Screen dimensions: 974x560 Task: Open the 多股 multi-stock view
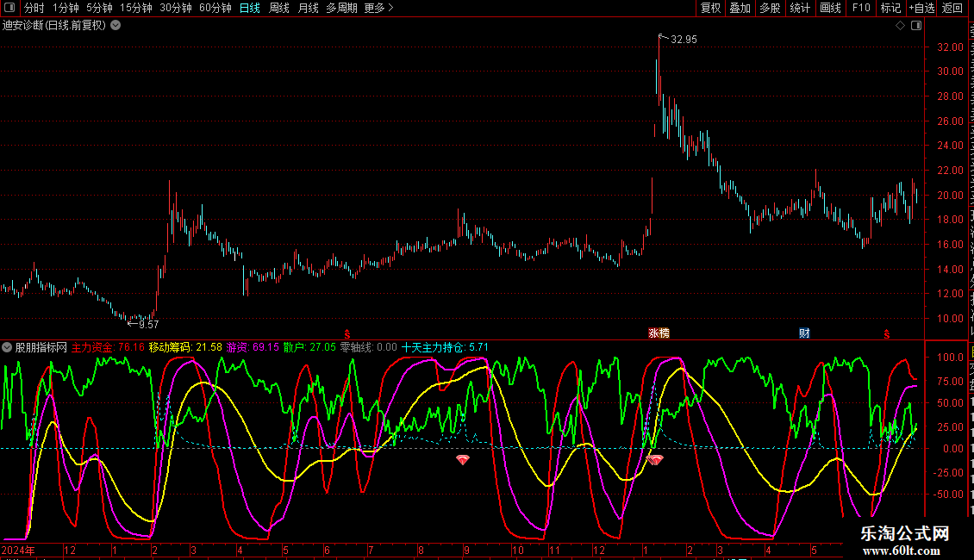(770, 8)
